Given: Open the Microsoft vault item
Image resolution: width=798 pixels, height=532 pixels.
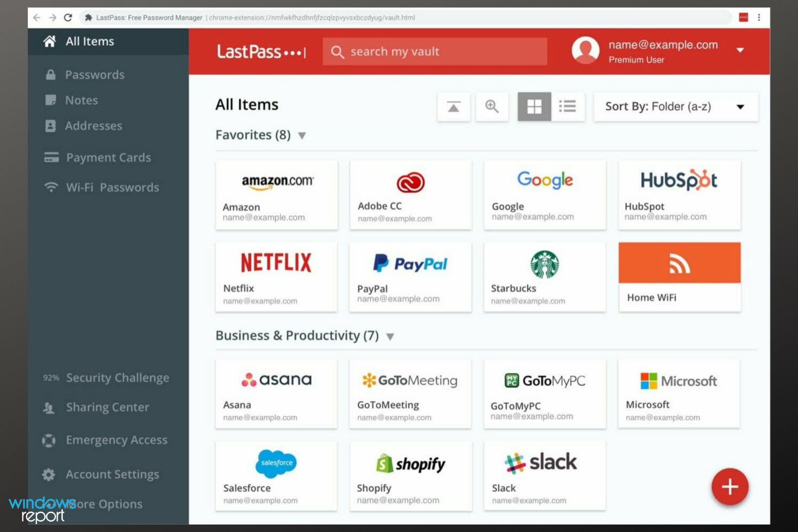Looking at the screenshot, I should pos(679,394).
